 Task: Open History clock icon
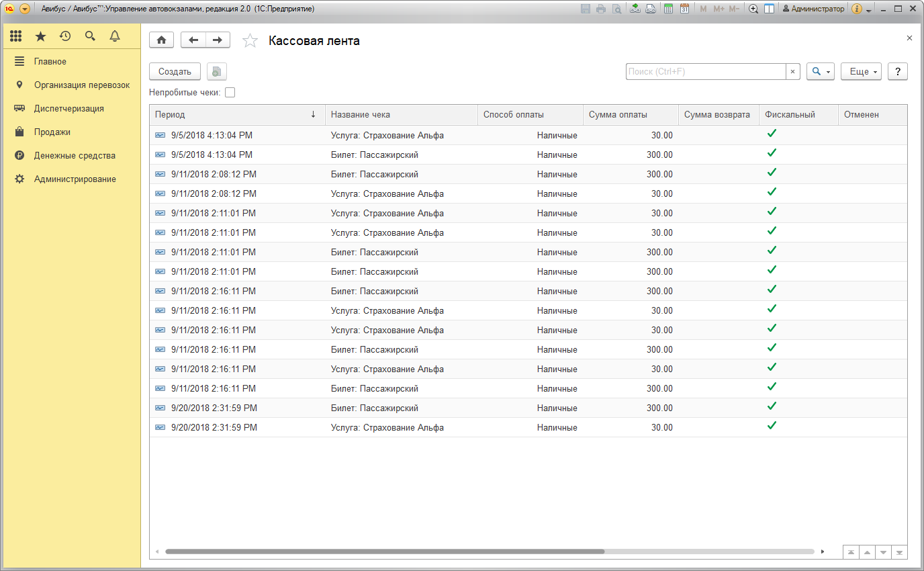coord(65,36)
